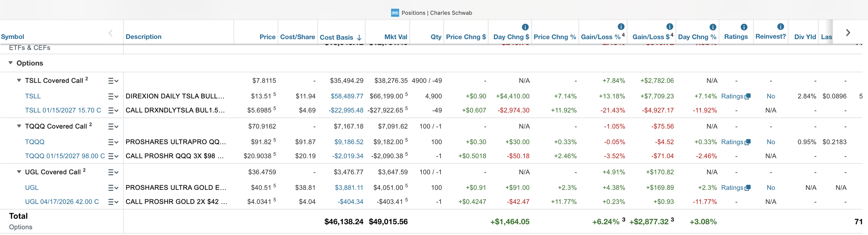Image resolution: width=868 pixels, height=235 pixels.
Task: Open TQQQ cost basis $9,186.52 details
Action: pos(349,142)
